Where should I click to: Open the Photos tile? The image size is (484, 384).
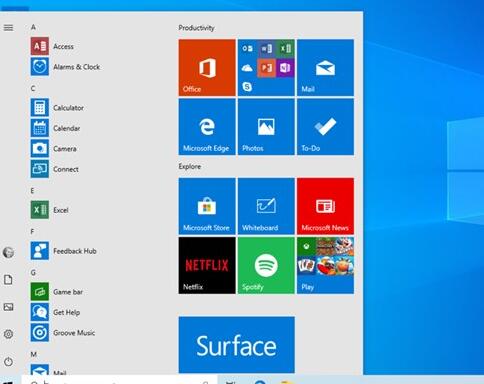[x=266, y=127]
